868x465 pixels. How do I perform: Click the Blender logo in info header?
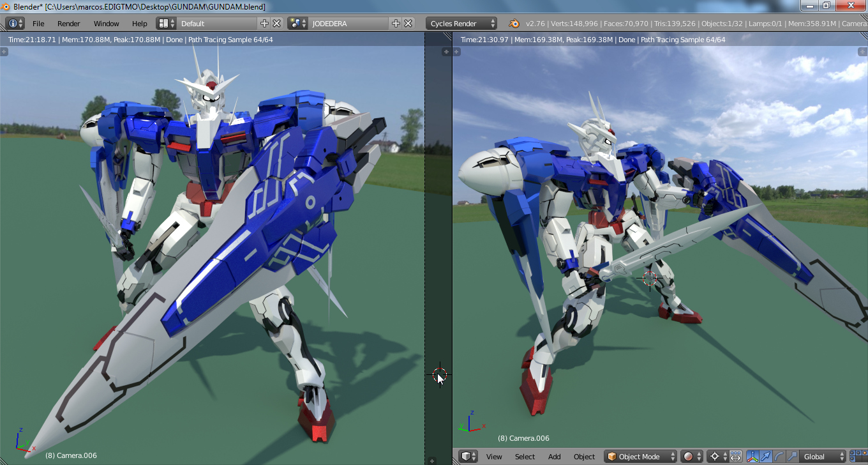point(514,24)
